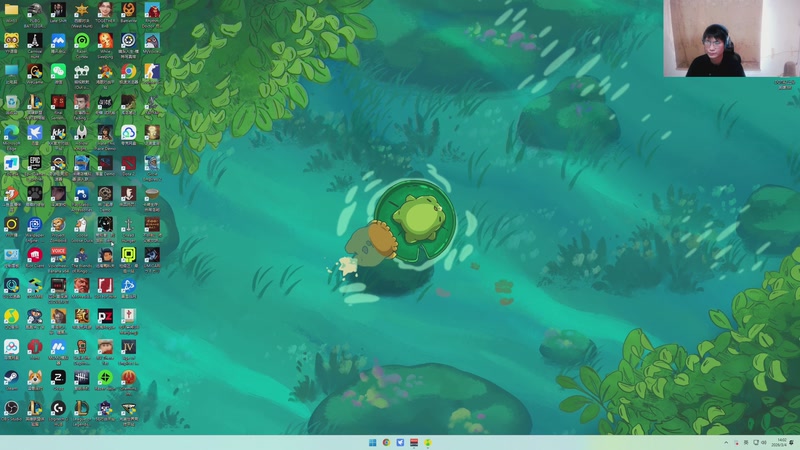Launch the Dead by Daylight tally-marks icon
This screenshot has width=800, height=450.
click(x=82, y=378)
